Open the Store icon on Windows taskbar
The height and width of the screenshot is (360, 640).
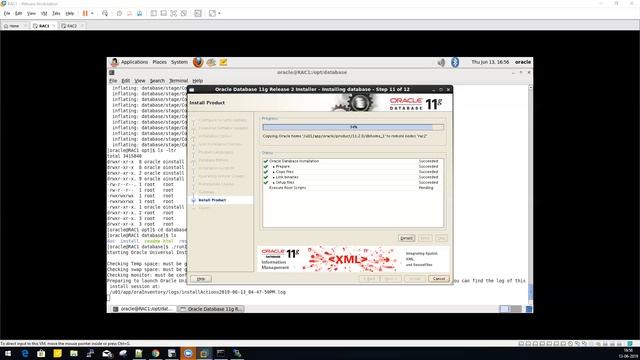coord(41,353)
